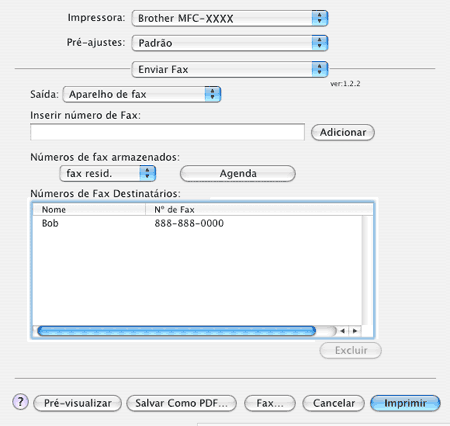Click the Excluir button

[x=351, y=350]
